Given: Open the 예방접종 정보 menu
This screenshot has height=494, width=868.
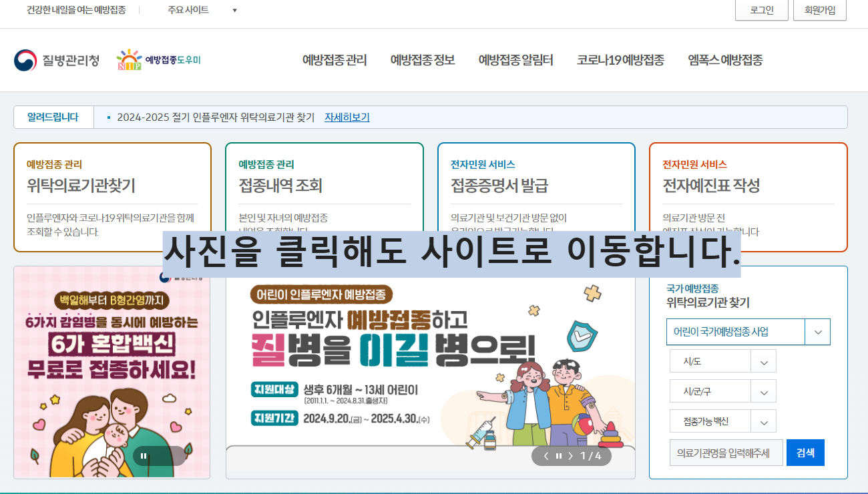Looking at the screenshot, I should tap(421, 59).
